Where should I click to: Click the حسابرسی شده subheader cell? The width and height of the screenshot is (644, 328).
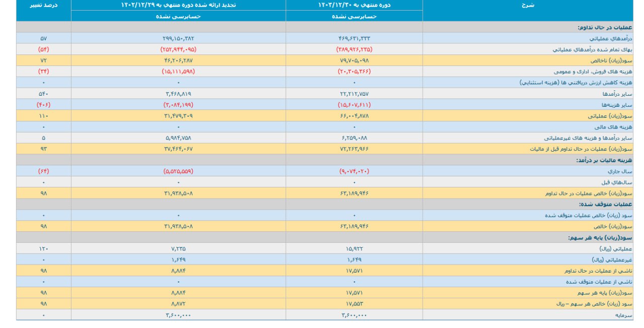[x=178, y=16]
